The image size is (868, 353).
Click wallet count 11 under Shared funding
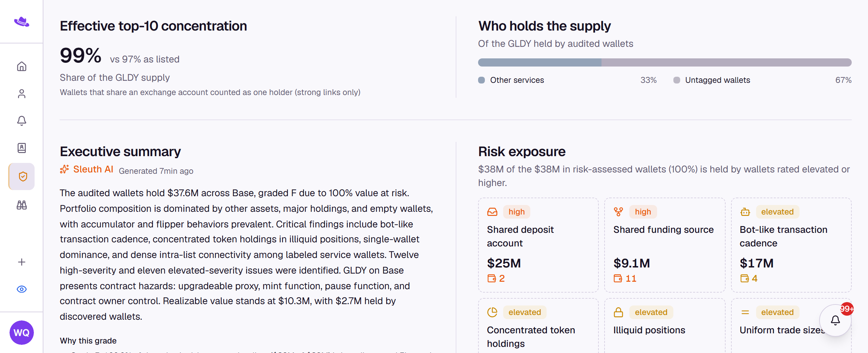625,278
